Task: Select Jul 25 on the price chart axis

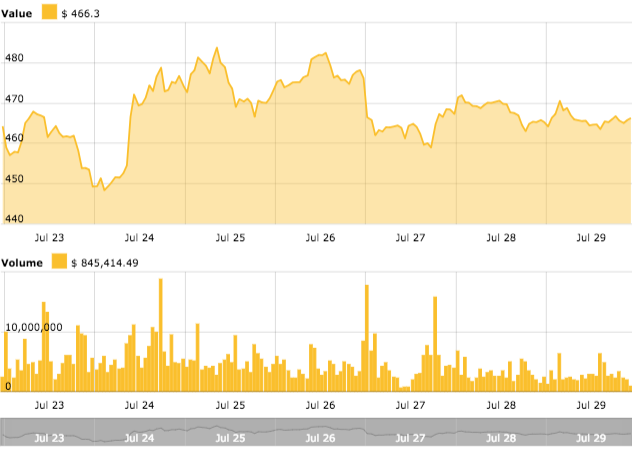Action: [x=231, y=238]
